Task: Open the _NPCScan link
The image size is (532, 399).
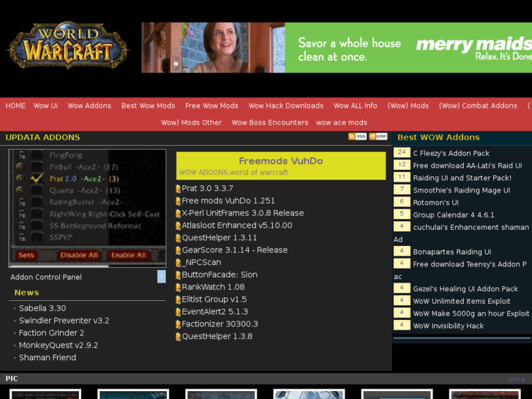Action: 201,262
